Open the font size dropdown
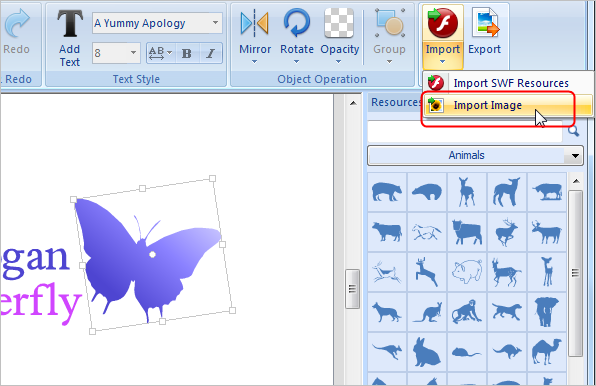Image resolution: width=596 pixels, height=386 pixels. pyautogui.click(x=133, y=53)
